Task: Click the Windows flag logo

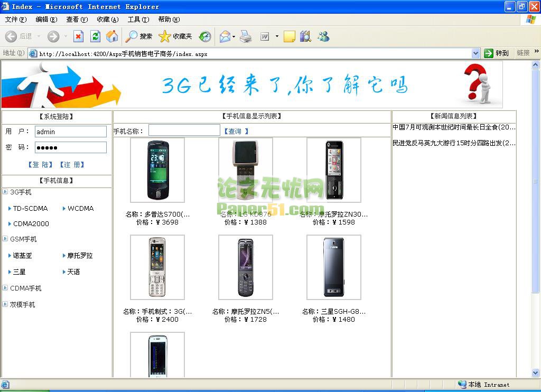Action: 530,20
